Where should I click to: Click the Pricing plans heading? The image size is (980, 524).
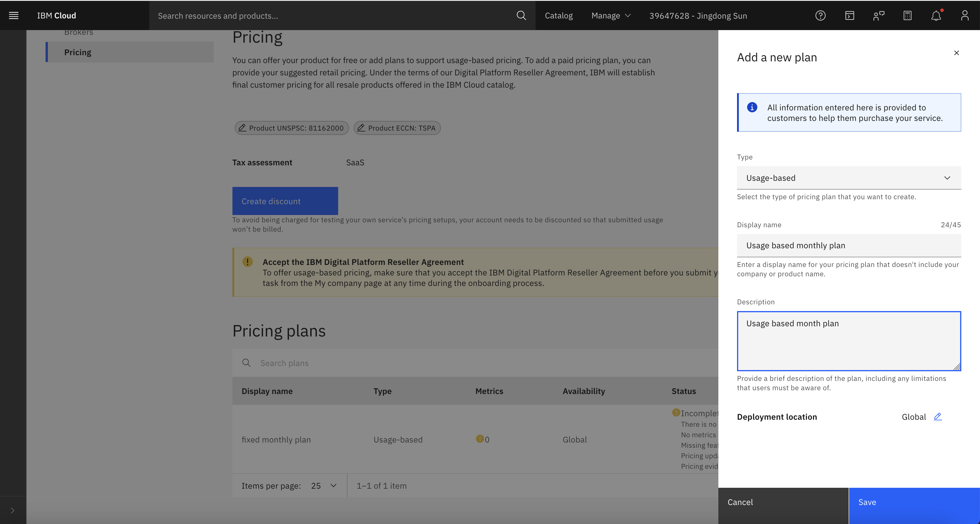click(279, 331)
